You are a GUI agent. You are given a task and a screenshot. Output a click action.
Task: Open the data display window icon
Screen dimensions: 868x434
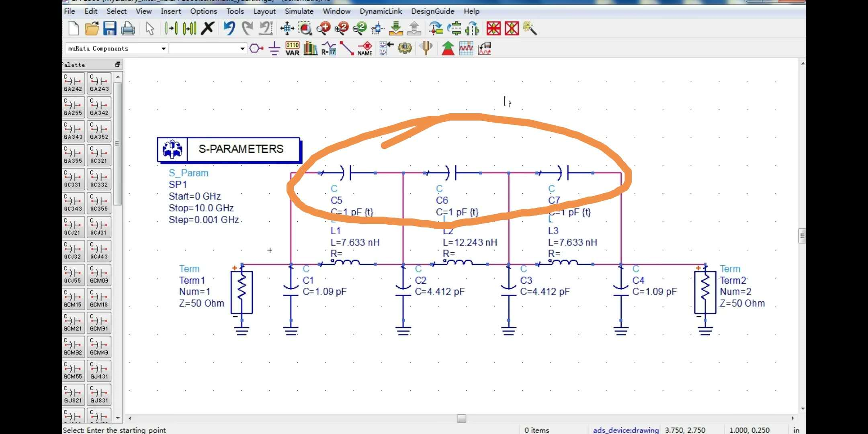pyautogui.click(x=466, y=49)
